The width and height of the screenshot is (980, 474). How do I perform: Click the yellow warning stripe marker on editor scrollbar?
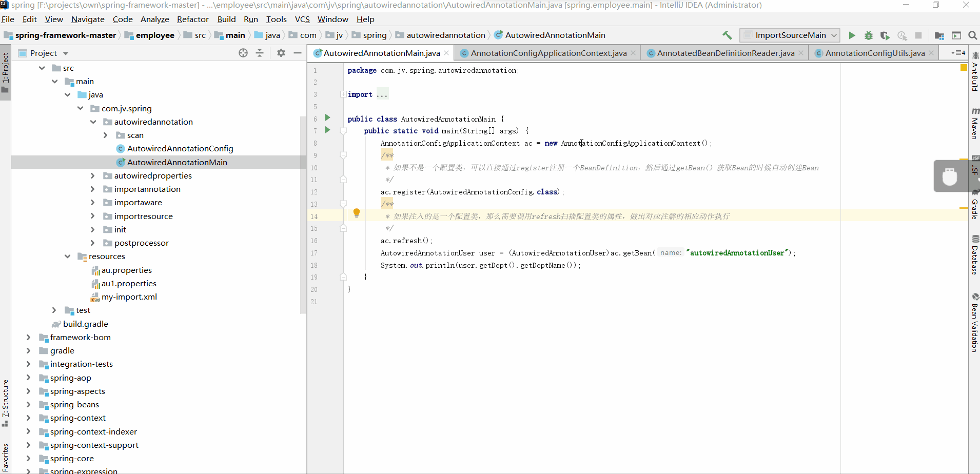964,208
